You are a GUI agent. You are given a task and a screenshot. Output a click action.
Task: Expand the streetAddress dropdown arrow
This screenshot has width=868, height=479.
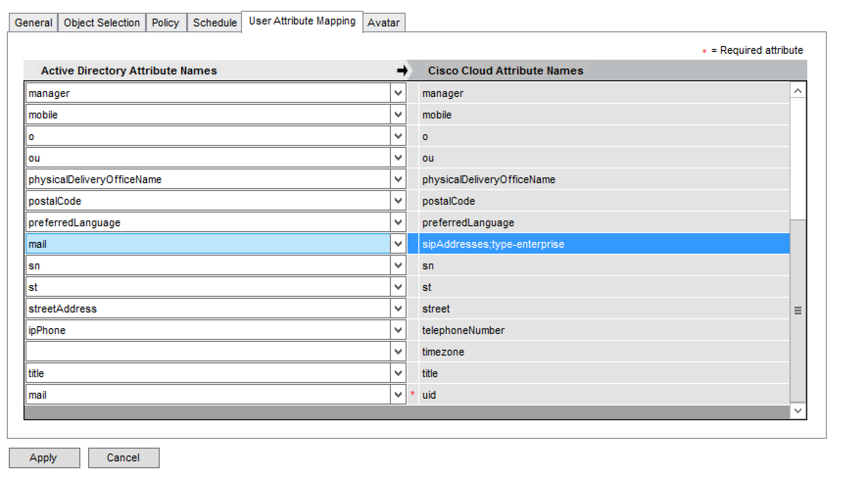point(398,308)
